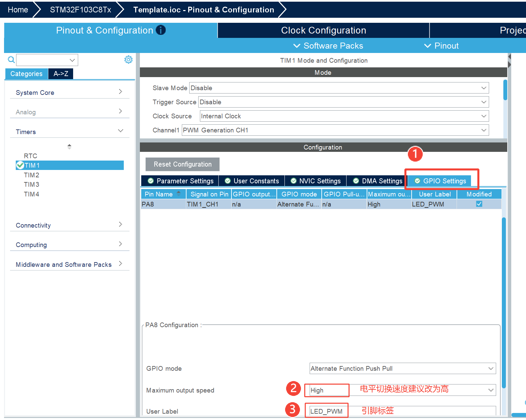Image resolution: width=526 pixels, height=420 pixels.
Task: Expand Middleware and Software Packs category
Action: pos(69,264)
